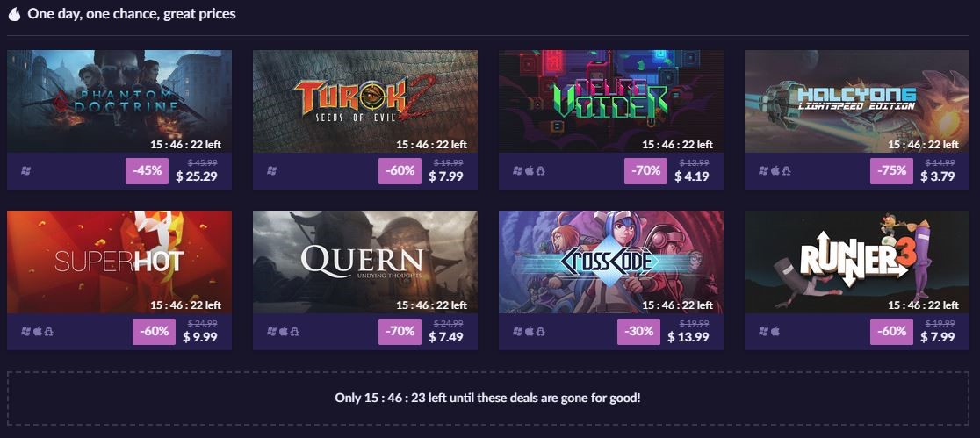Open the Turok 2 Seeds of Evil thumbnail
This screenshot has height=438, width=980.
[x=365, y=101]
